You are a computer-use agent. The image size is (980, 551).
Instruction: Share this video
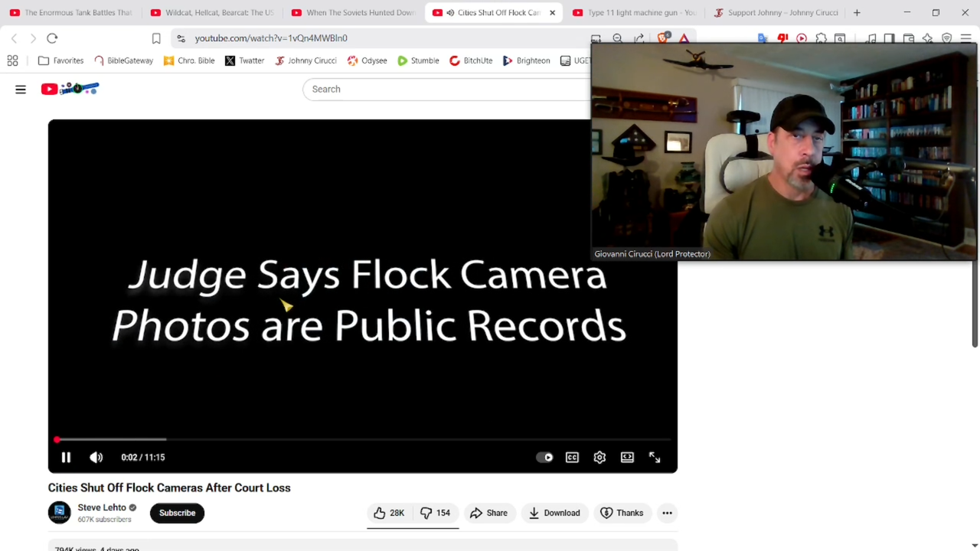point(488,513)
